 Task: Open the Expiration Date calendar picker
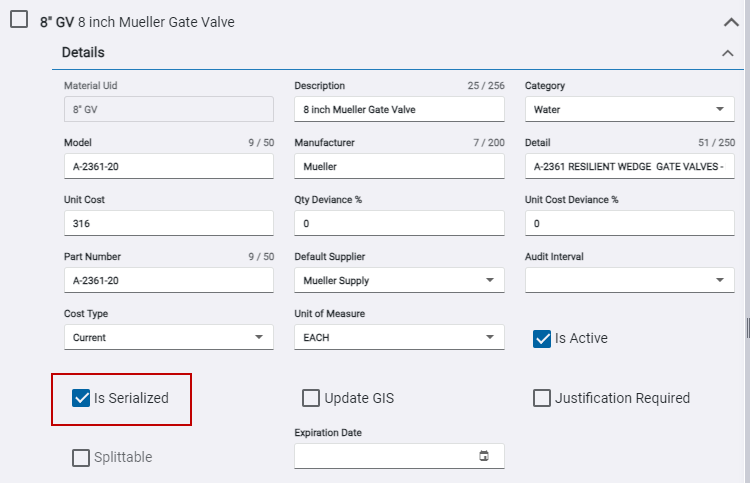click(484, 456)
